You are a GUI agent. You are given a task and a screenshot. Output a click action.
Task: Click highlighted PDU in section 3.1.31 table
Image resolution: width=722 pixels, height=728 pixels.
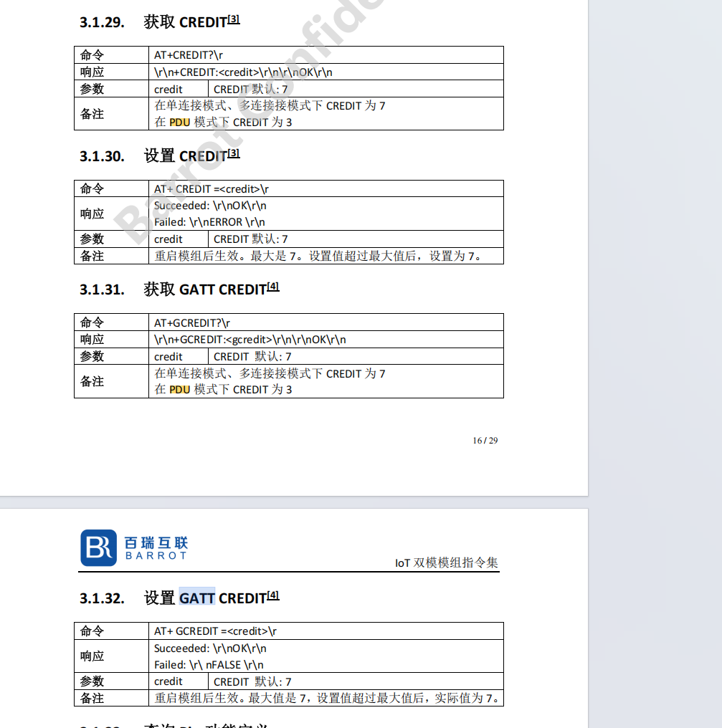click(180, 390)
